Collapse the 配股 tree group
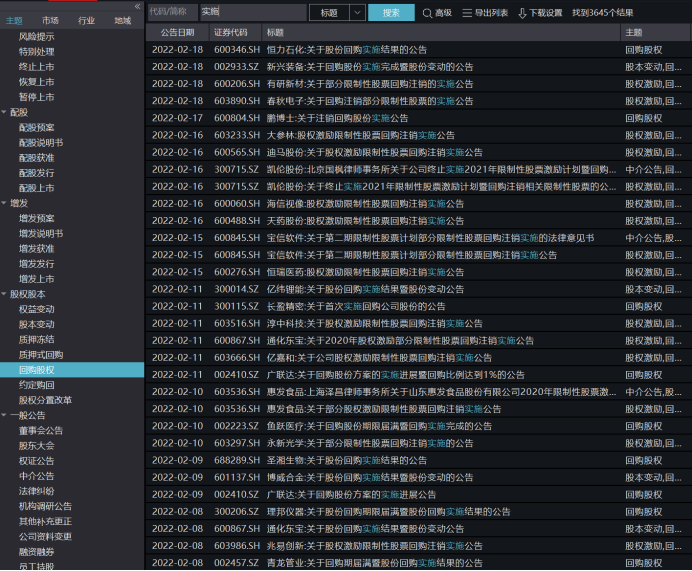Image resolution: width=692 pixels, height=571 pixels. coord(4,112)
